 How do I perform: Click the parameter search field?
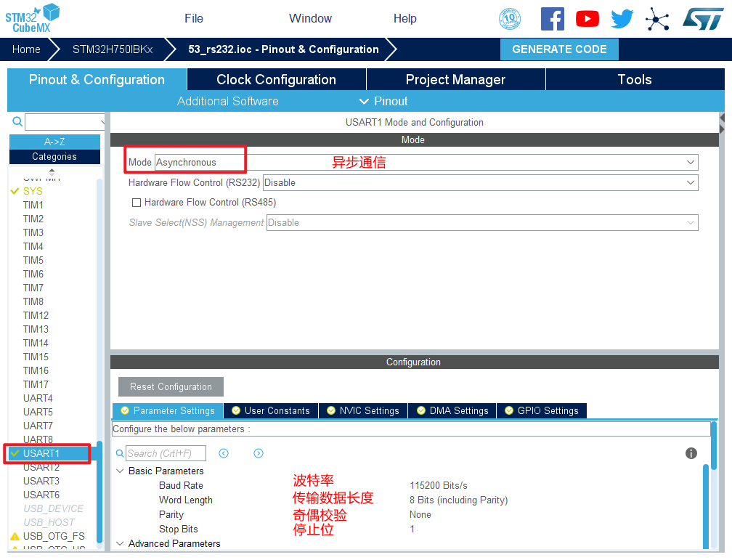point(166,453)
